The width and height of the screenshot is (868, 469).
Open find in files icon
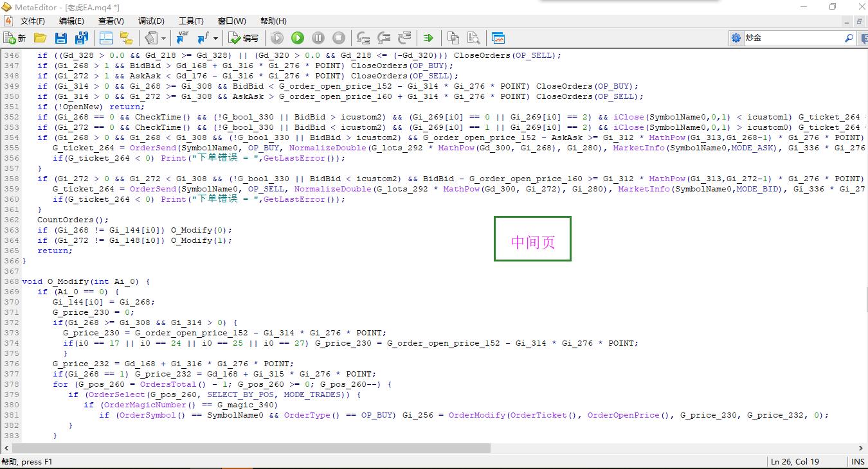point(474,38)
